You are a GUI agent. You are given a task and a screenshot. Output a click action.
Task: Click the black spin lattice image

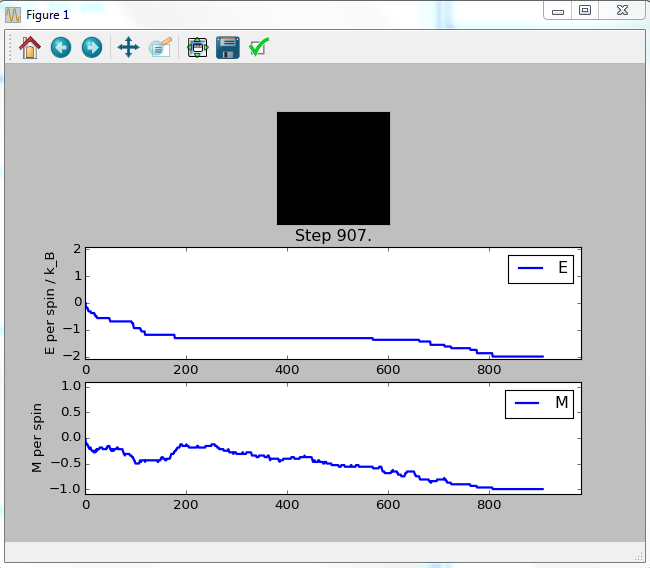click(333, 167)
